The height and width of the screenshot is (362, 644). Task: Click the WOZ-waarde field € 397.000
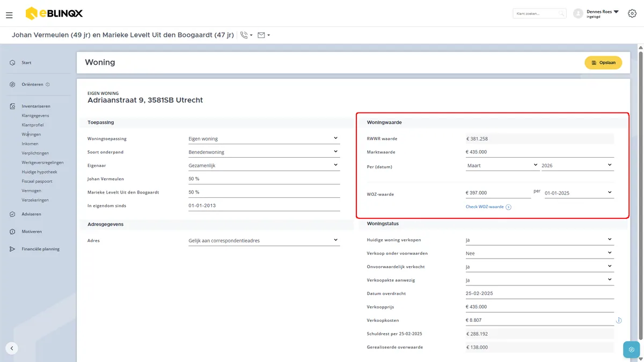(x=498, y=193)
